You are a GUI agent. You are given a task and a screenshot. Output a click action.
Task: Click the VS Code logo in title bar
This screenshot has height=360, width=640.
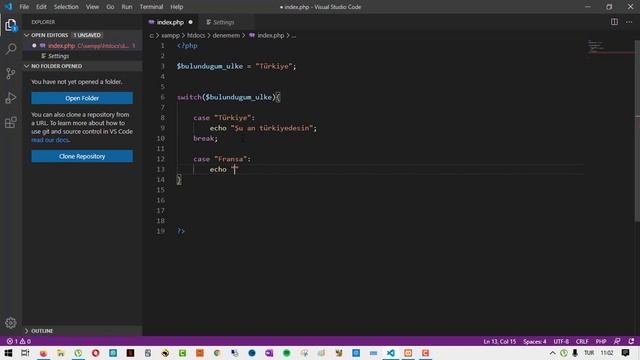point(8,7)
